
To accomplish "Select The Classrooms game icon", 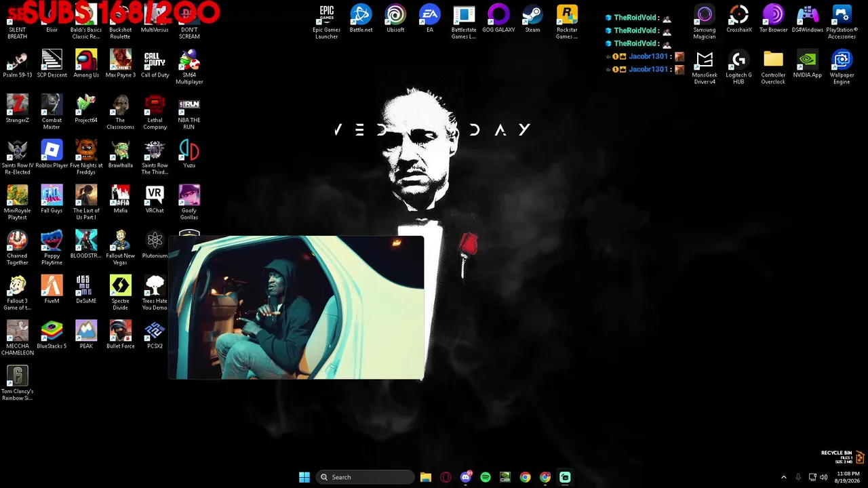I will (121, 112).
